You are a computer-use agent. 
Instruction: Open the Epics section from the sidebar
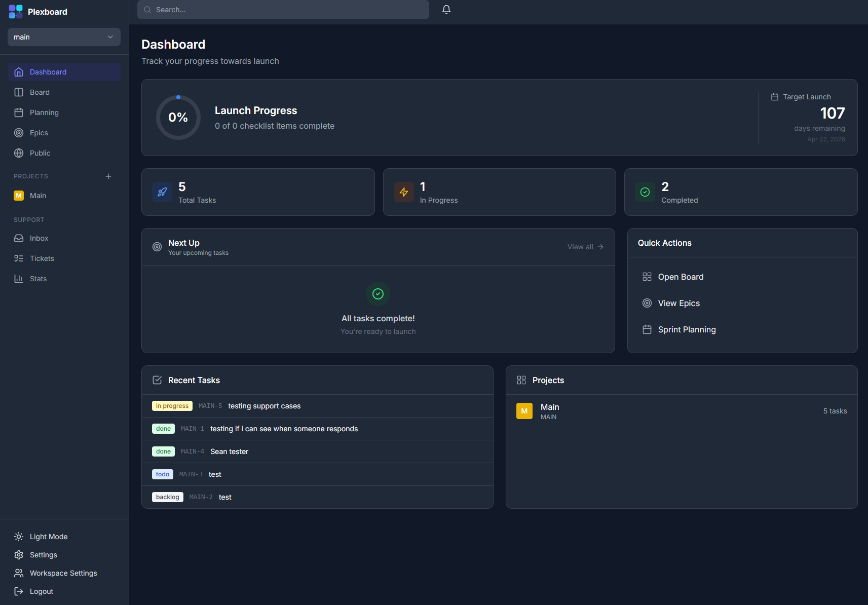pyautogui.click(x=39, y=132)
